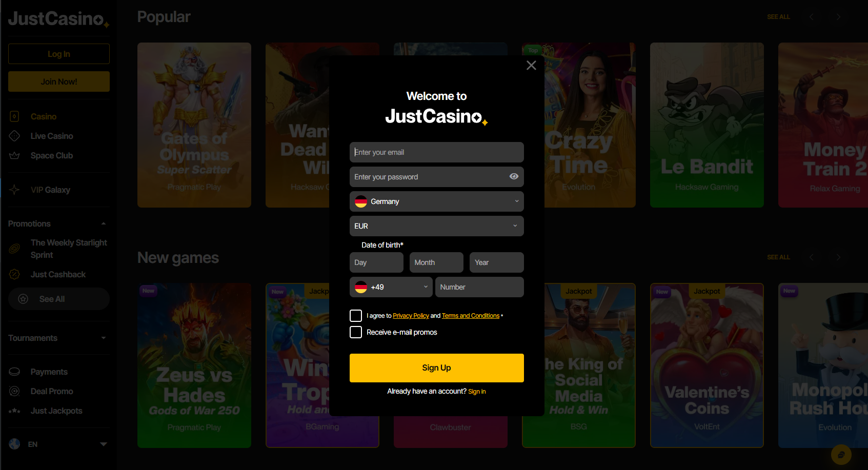868x470 pixels.
Task: Open the Germany country dropdown
Action: coord(437,201)
